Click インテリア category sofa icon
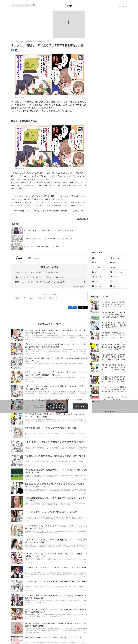Viewport: 138px width, 644px height. click(x=93, y=277)
